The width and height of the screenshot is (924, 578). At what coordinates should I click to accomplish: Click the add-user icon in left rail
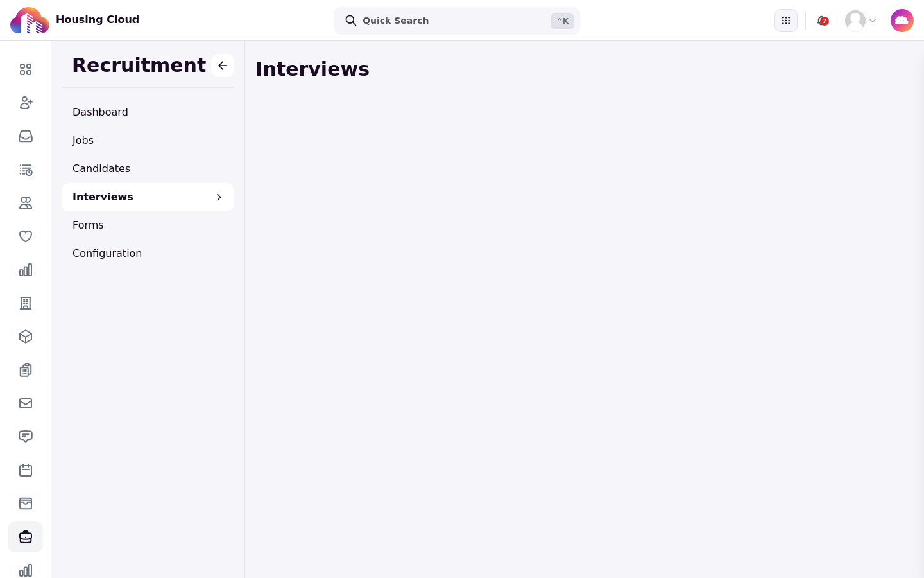tap(26, 103)
